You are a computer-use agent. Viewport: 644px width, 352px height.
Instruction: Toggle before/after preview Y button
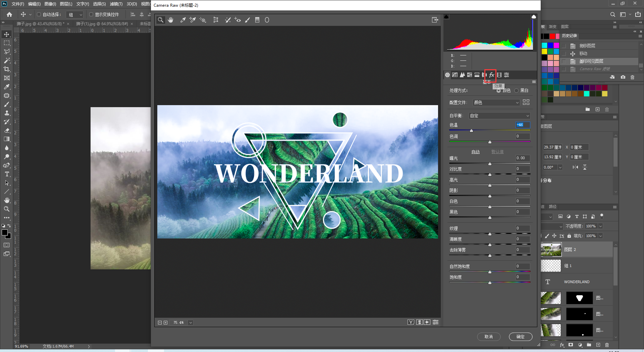tap(411, 322)
